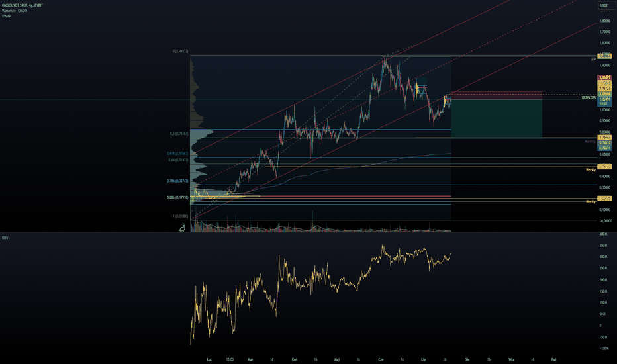Click the small bird icon near volume bars
Screen dimensions: 617x364
point(182,228)
